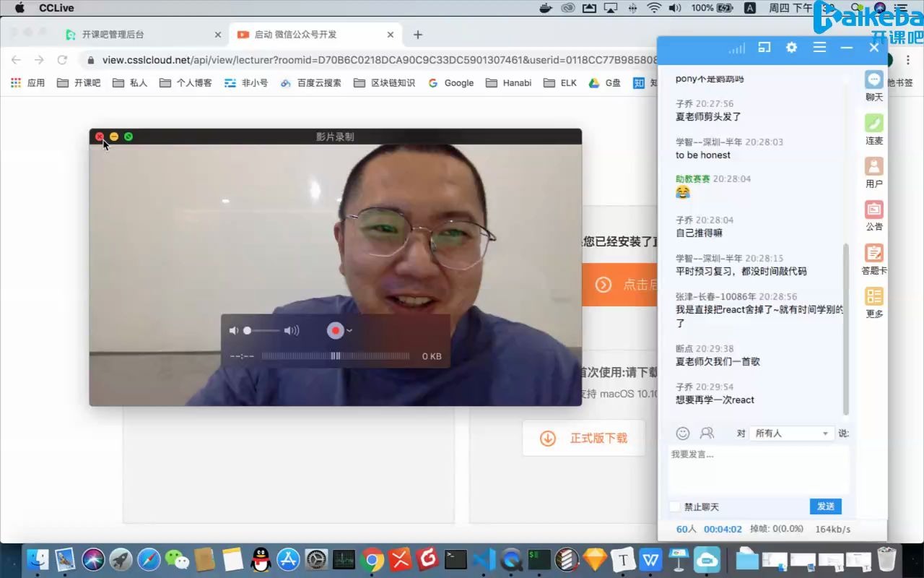Click the orange 点击启 launch button

tap(619, 285)
